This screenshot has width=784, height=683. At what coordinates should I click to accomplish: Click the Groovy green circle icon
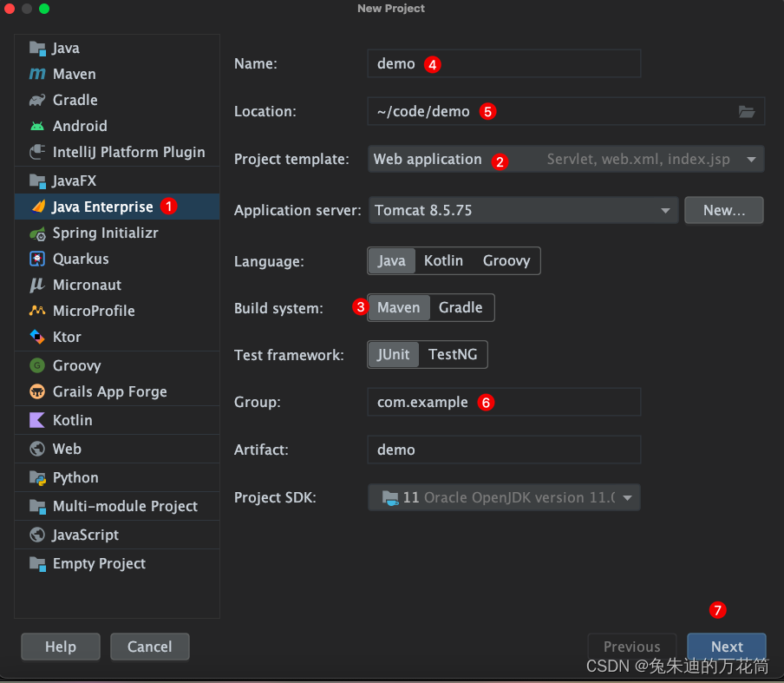point(37,365)
